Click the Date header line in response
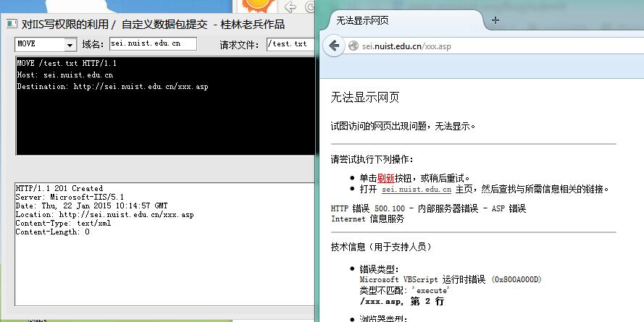 pos(91,206)
